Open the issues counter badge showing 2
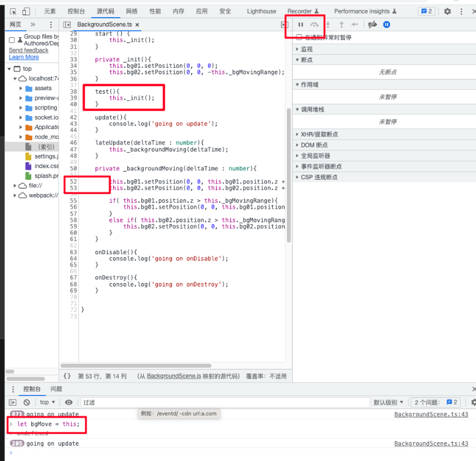This screenshot has width=476, height=461. tap(427, 11)
